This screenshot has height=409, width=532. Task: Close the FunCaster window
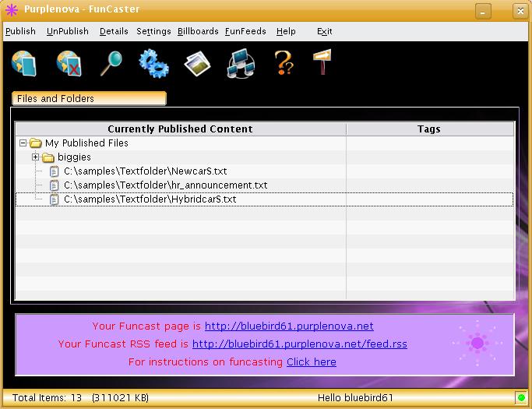coord(520,11)
